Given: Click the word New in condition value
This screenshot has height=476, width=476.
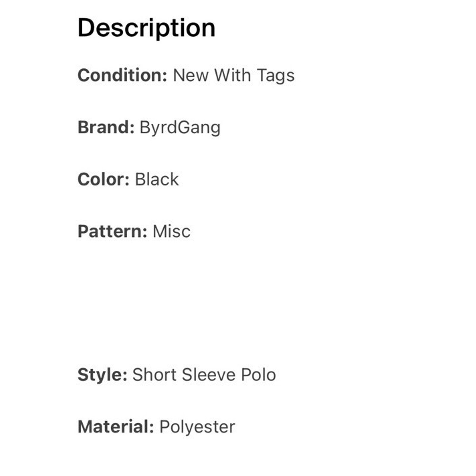Looking at the screenshot, I should (191, 75).
